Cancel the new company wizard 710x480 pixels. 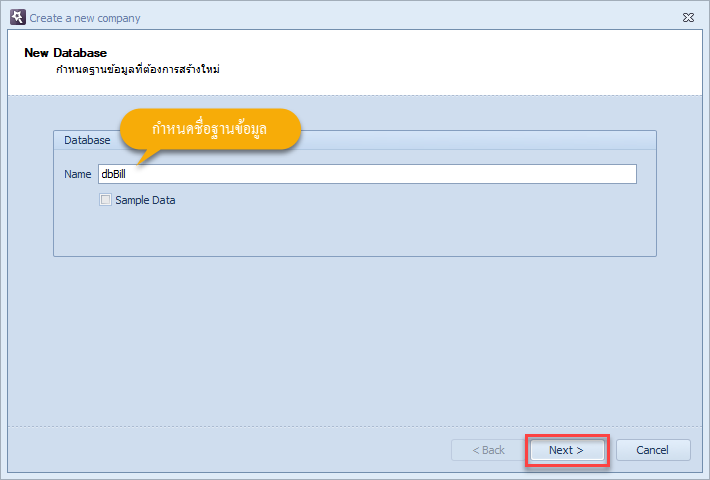pyautogui.click(x=652, y=450)
